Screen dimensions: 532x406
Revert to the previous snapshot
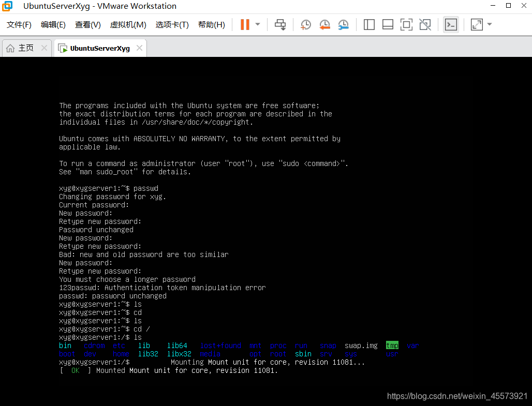[x=324, y=24]
